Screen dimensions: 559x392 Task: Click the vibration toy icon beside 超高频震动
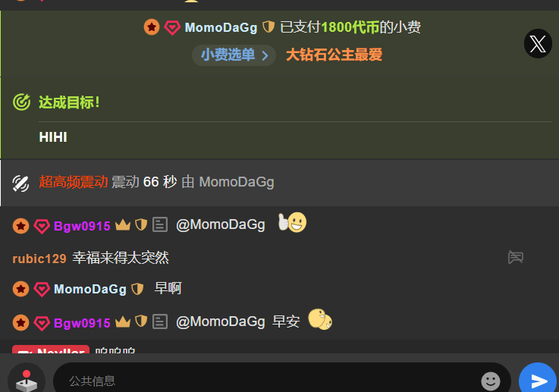click(x=20, y=183)
